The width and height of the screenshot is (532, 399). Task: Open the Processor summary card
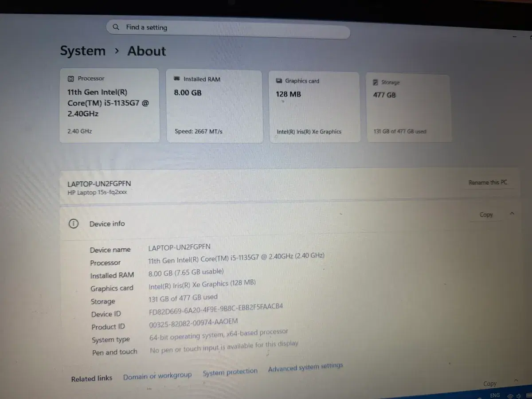click(110, 106)
